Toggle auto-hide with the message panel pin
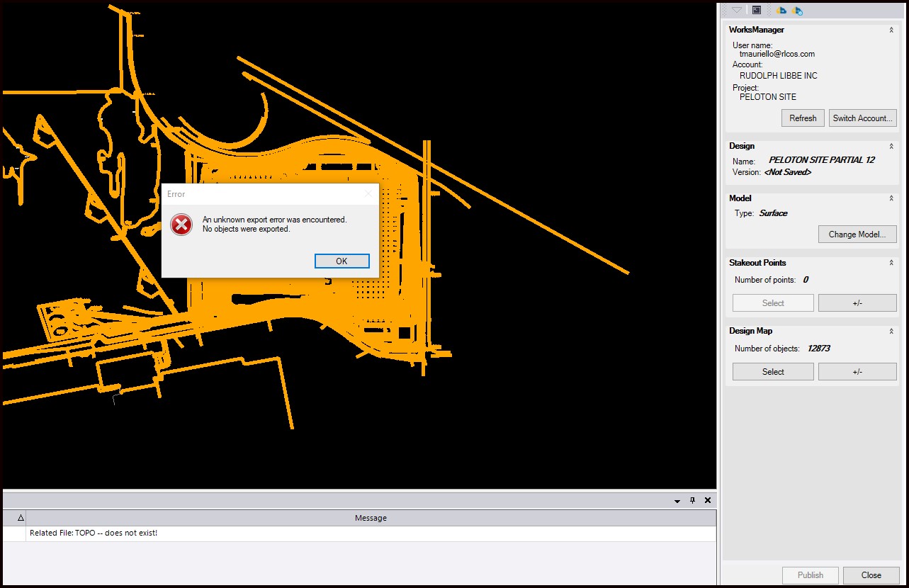 pyautogui.click(x=692, y=500)
